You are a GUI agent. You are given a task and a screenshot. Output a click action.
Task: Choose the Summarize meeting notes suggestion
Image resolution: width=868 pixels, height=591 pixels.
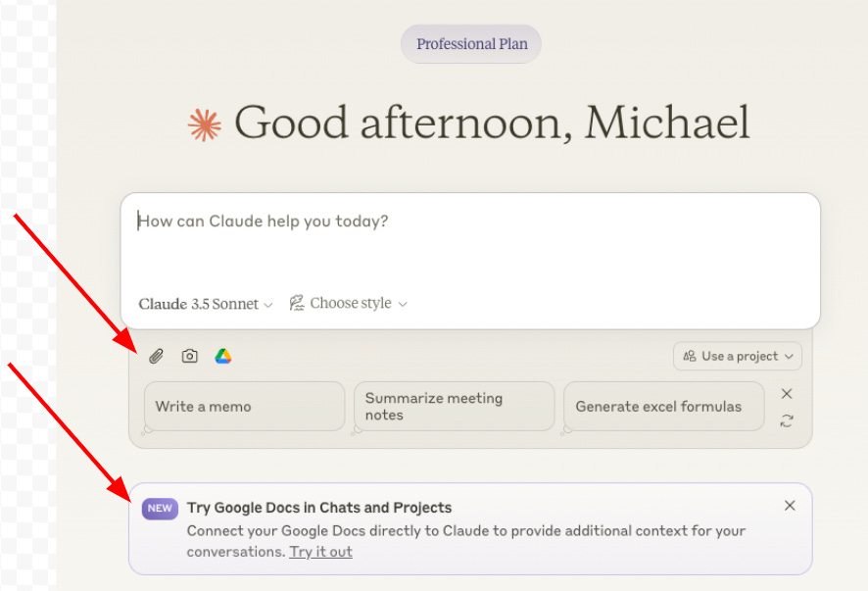(454, 407)
